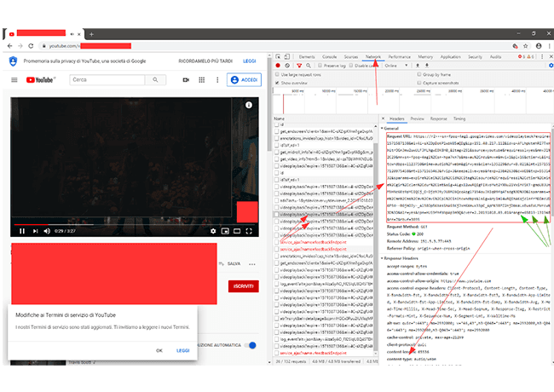Open the YouTube apps grid icon
Screen dimensions: 554x392
[202, 80]
